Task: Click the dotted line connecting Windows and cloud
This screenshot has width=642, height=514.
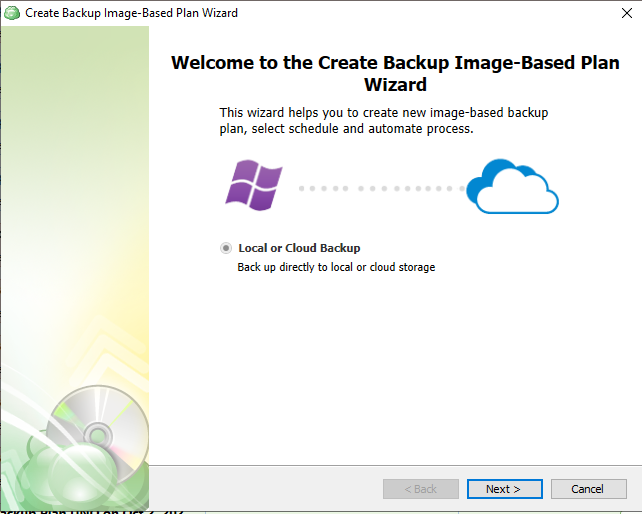Action: click(x=378, y=188)
